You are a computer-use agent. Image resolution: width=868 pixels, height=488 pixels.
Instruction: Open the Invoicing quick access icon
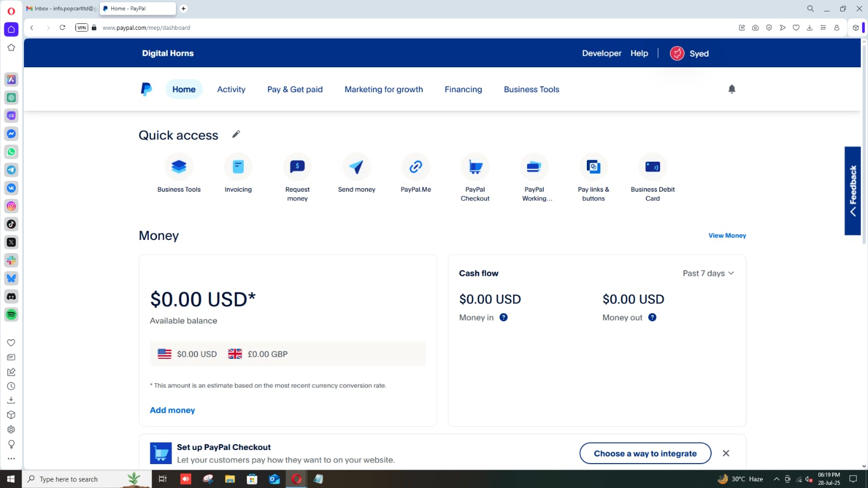tap(238, 167)
